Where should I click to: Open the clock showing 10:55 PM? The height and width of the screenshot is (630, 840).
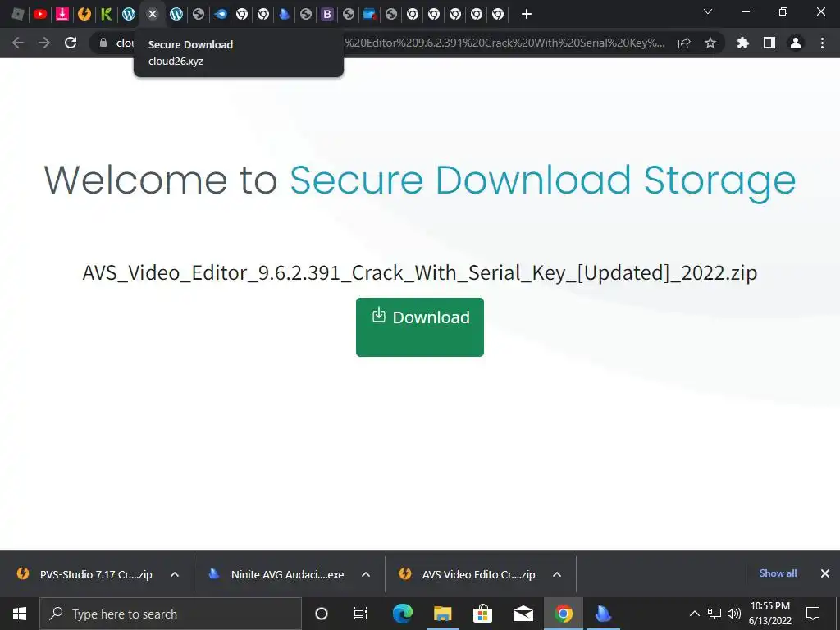click(769, 614)
